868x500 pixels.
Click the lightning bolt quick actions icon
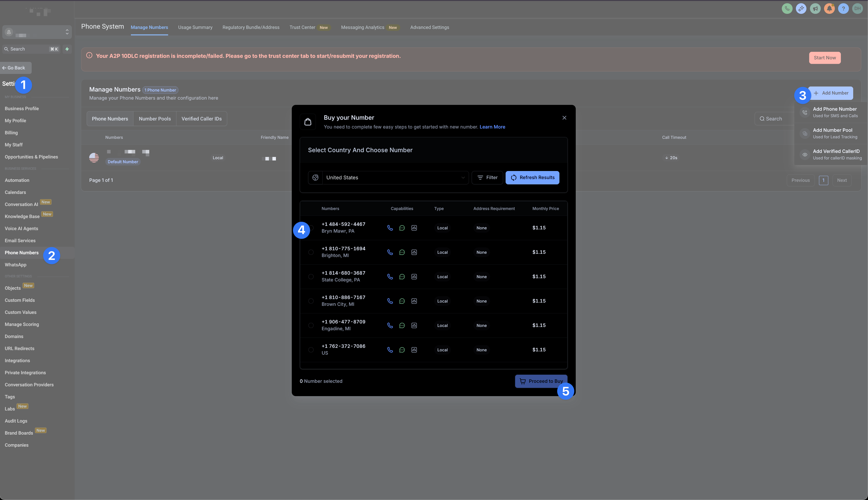point(67,49)
